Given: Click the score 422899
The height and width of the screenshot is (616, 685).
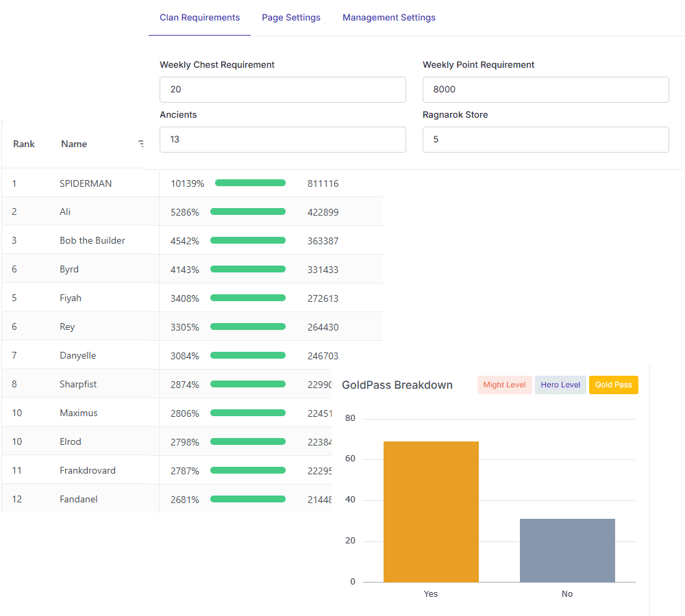Looking at the screenshot, I should (x=323, y=213).
